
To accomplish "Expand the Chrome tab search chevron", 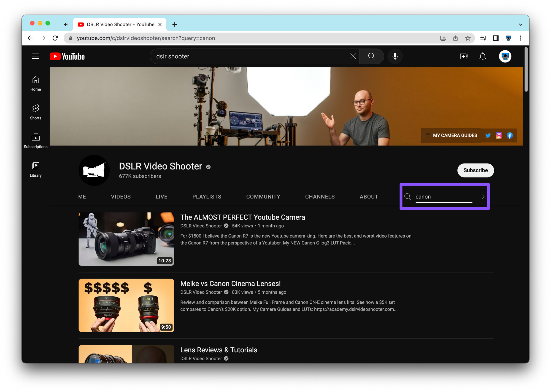I will tap(520, 24).
